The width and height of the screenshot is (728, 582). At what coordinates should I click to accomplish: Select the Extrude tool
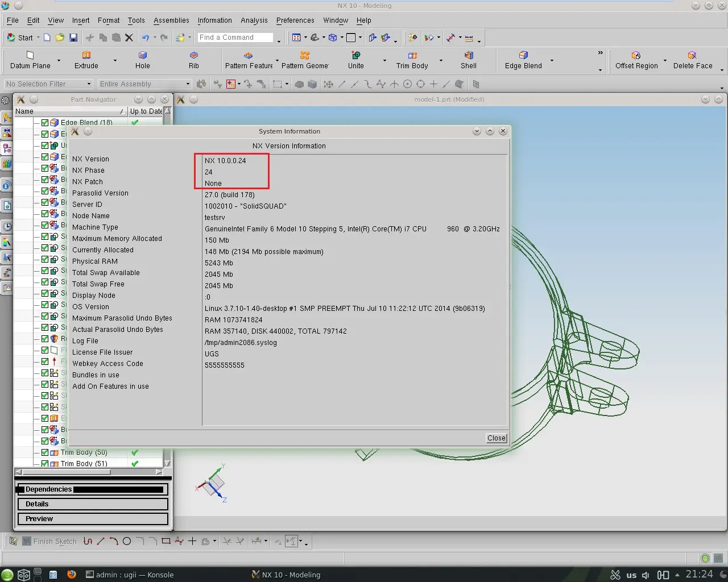point(86,60)
